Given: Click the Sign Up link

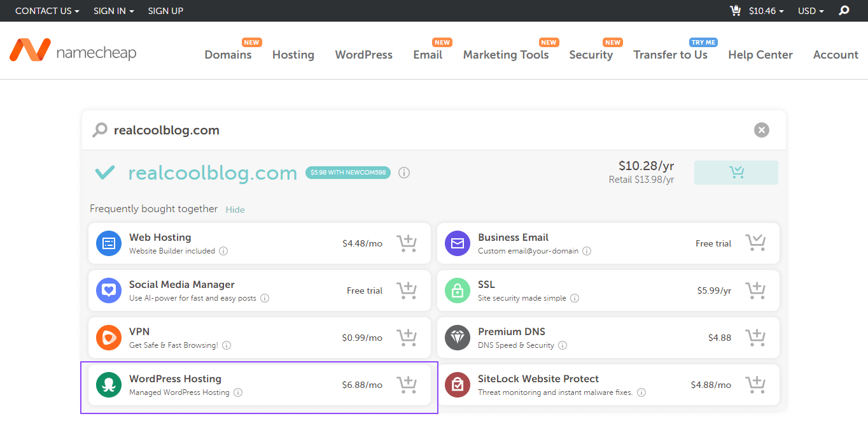Looking at the screenshot, I should [x=165, y=11].
